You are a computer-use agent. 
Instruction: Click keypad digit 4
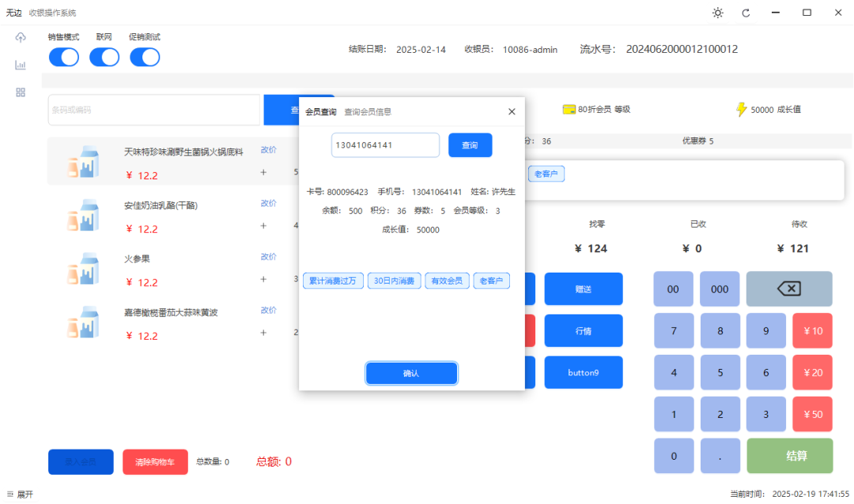coord(674,372)
